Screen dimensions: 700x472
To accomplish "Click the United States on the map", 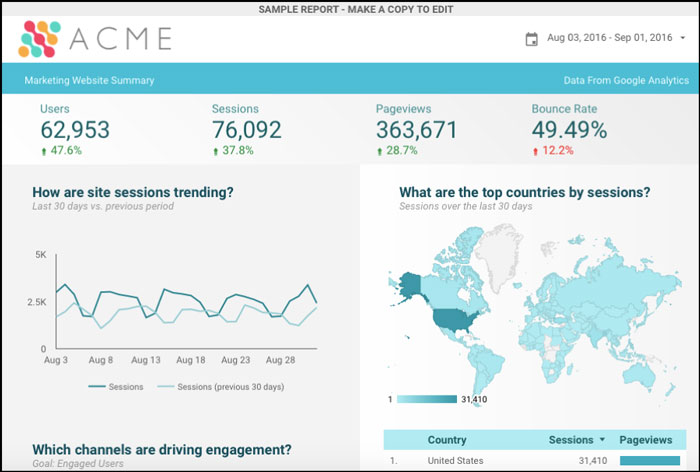I will click(454, 321).
